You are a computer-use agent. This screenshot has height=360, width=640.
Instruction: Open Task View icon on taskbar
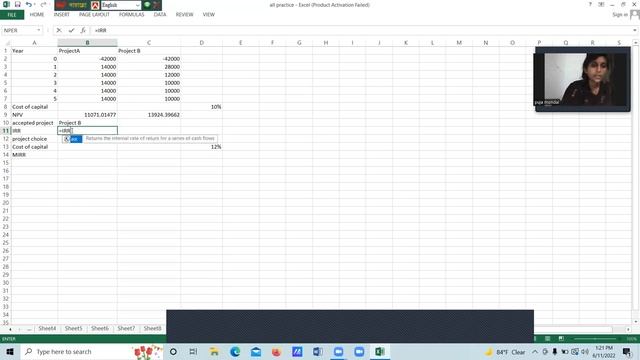[x=193, y=351]
